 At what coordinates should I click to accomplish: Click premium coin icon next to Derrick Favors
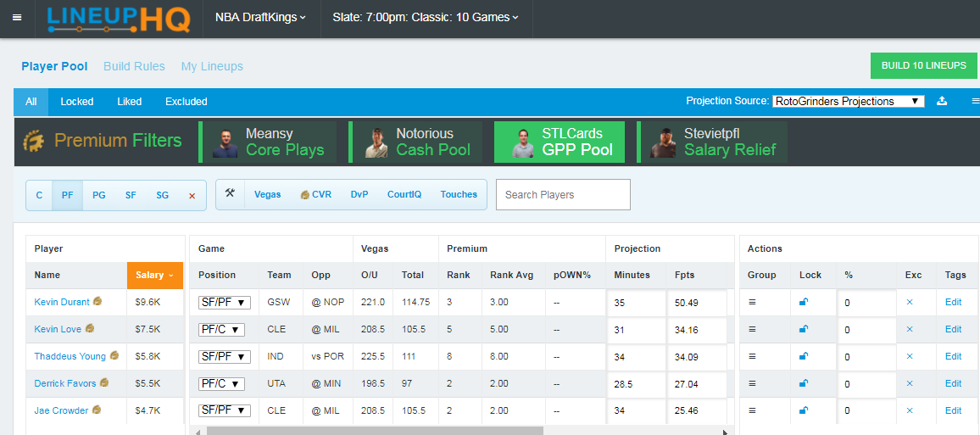[104, 382]
